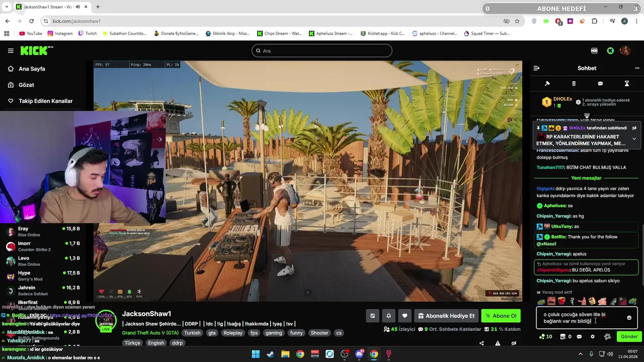The width and height of the screenshot is (644, 362).
Task: Open Jahrein's channel in sidebar
Action: [x=43, y=291]
